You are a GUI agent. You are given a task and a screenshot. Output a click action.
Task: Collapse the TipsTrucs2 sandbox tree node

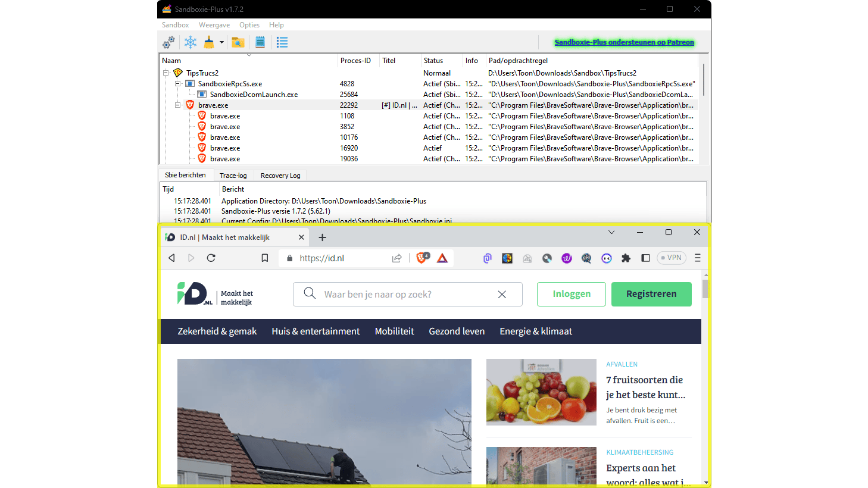(166, 73)
